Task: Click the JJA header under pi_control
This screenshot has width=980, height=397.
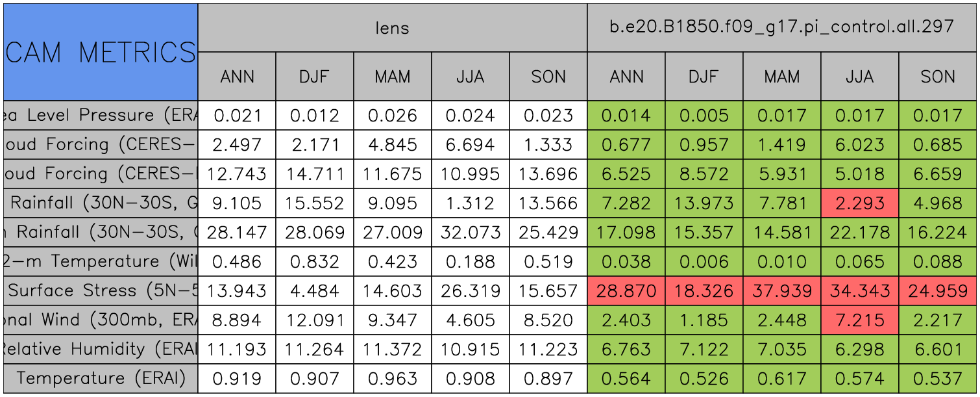Action: pyautogui.click(x=859, y=77)
